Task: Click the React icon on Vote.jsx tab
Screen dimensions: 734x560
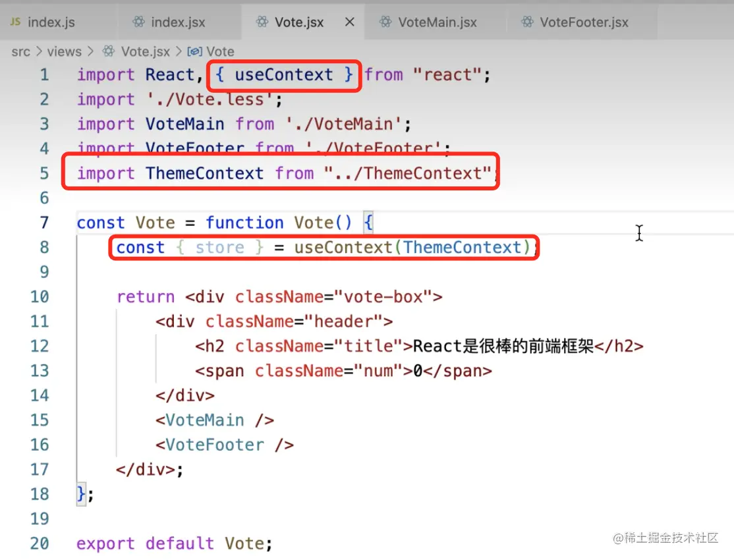Action: tap(262, 22)
